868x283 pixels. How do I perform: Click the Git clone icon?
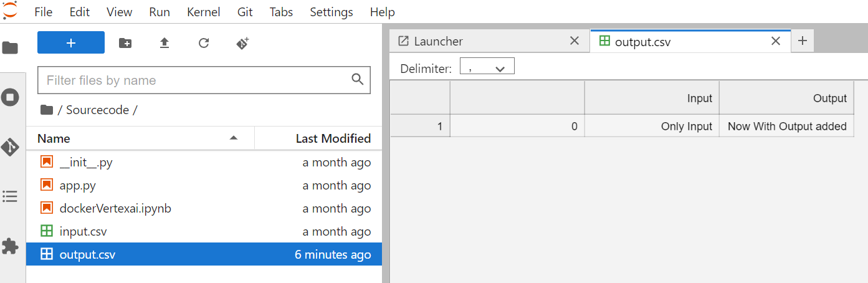click(x=242, y=43)
